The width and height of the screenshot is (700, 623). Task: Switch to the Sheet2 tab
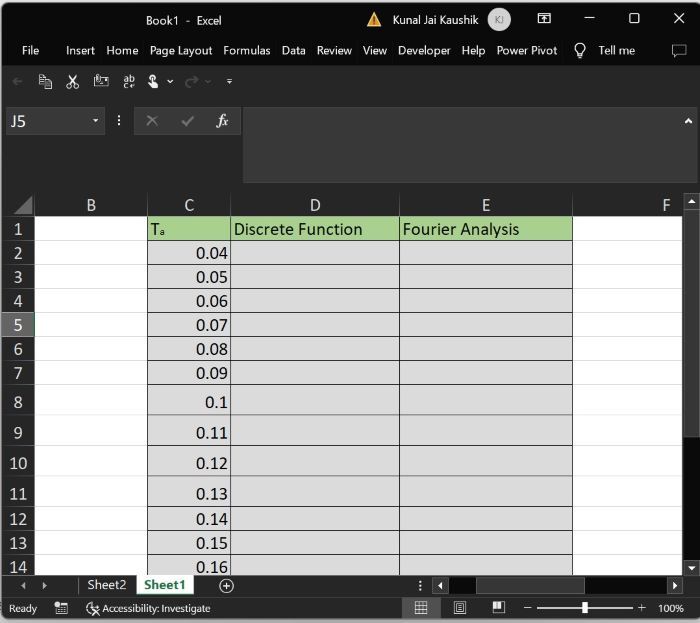click(x=107, y=585)
